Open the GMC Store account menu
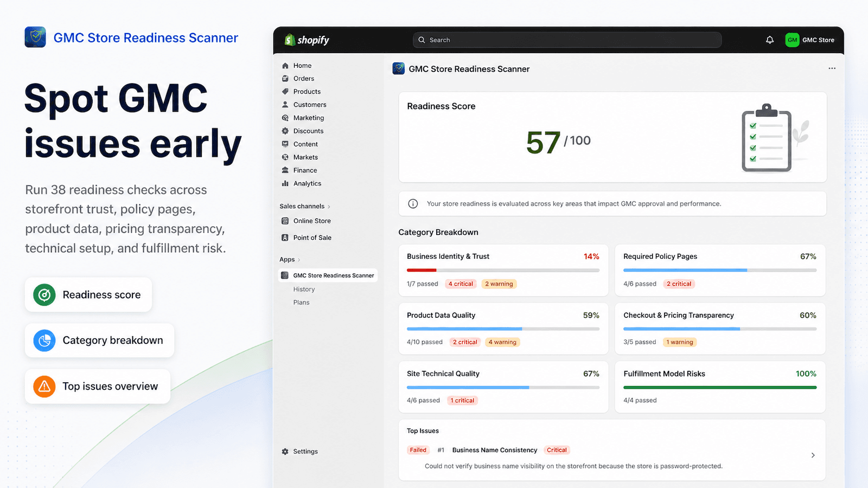The width and height of the screenshot is (868, 488). 810,40
